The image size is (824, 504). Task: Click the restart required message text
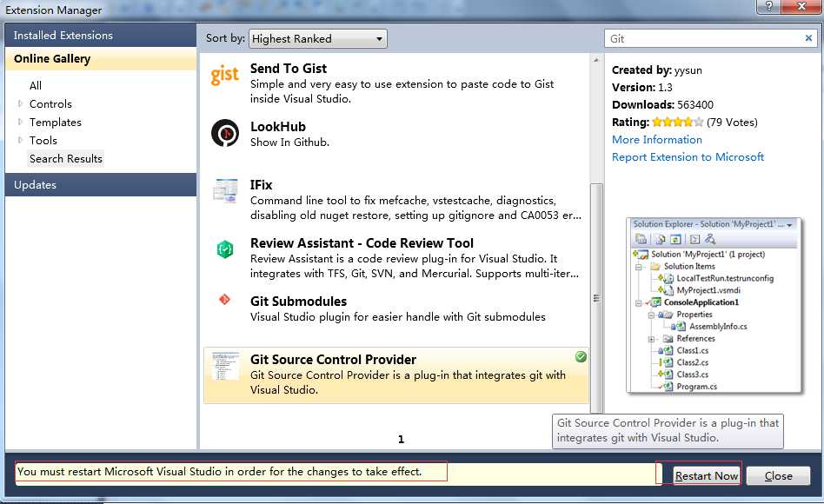(x=219, y=472)
